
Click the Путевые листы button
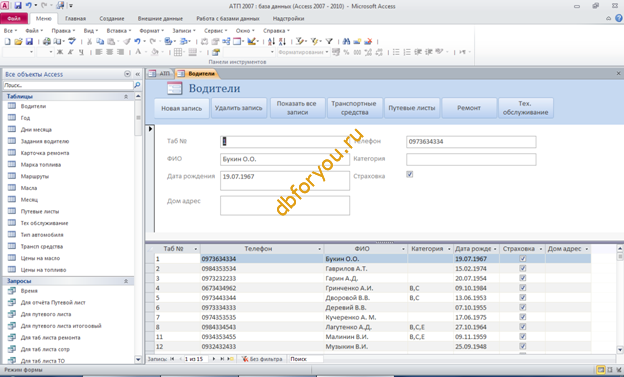tap(412, 108)
